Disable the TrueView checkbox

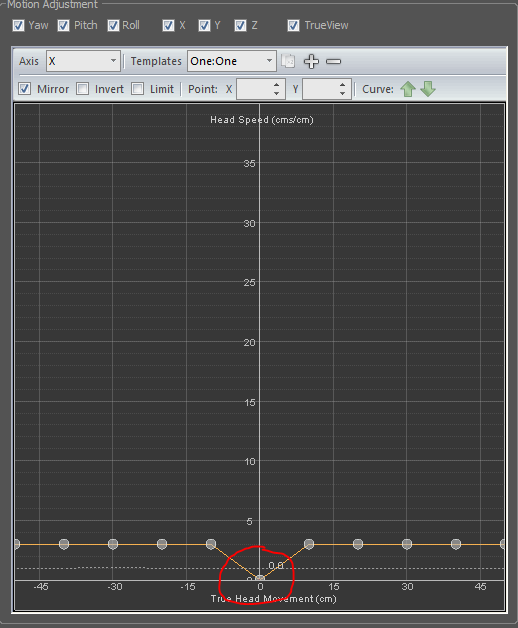(293, 26)
